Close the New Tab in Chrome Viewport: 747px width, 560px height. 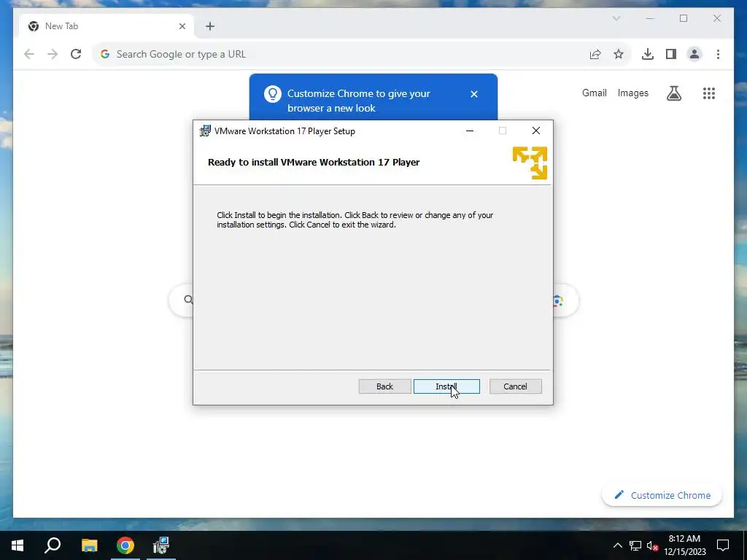pyautogui.click(x=182, y=26)
